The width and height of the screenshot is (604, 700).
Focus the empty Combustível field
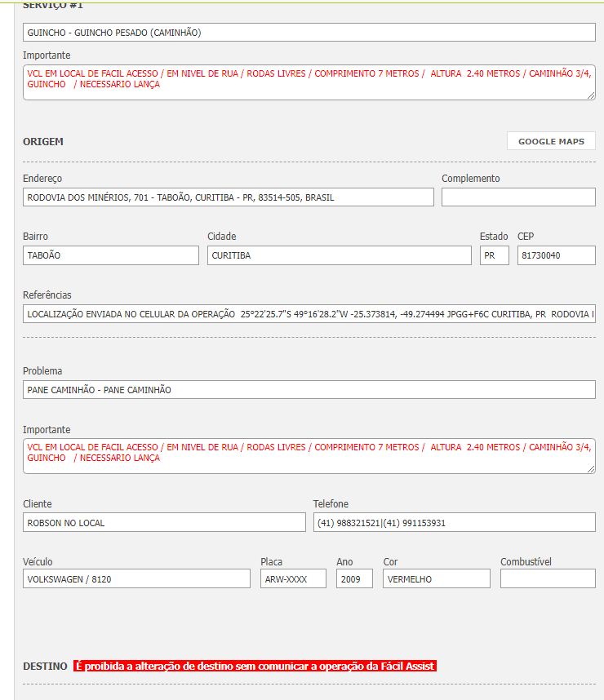(x=548, y=579)
